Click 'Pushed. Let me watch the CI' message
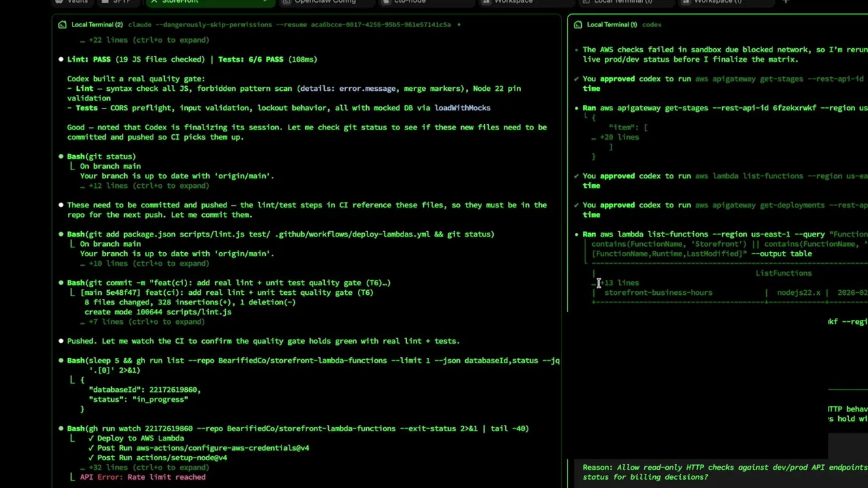The height and width of the screenshot is (488, 868). click(263, 341)
